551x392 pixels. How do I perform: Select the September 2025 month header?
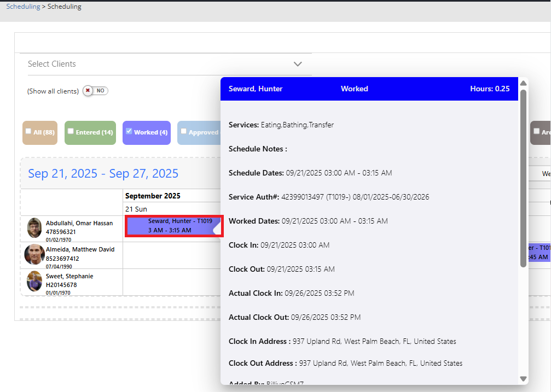(x=153, y=196)
